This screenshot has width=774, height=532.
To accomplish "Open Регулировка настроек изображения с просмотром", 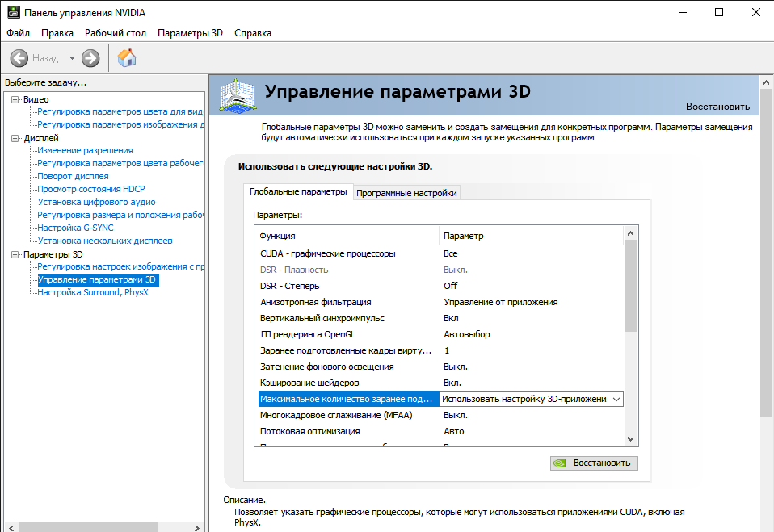I will 120,266.
